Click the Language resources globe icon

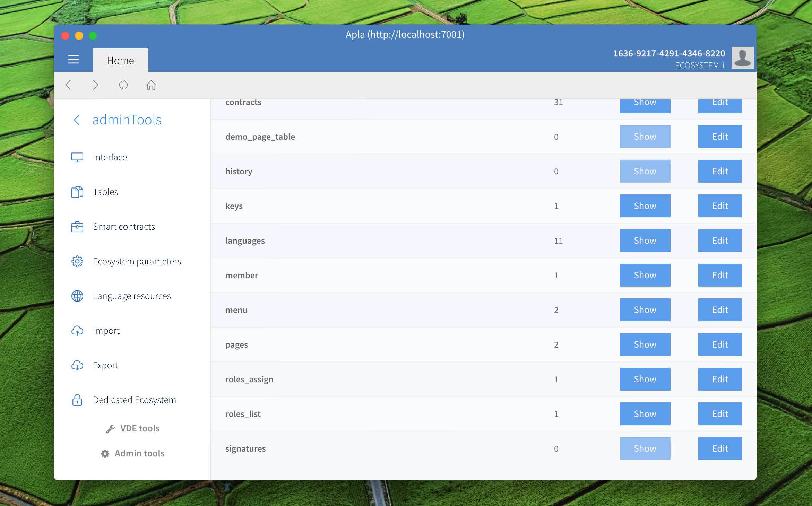click(77, 296)
